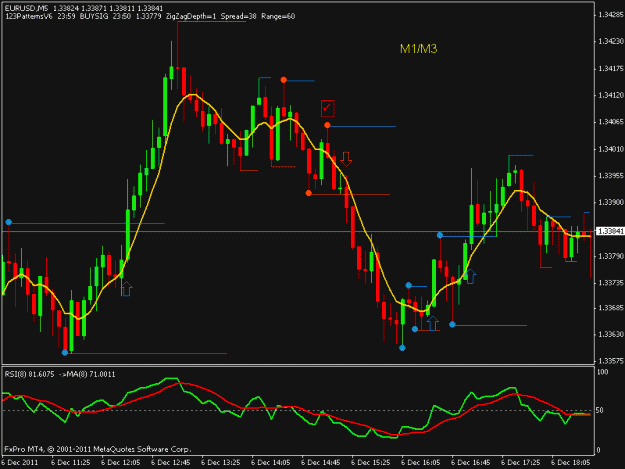Click price axis label 1.33630

(611, 334)
